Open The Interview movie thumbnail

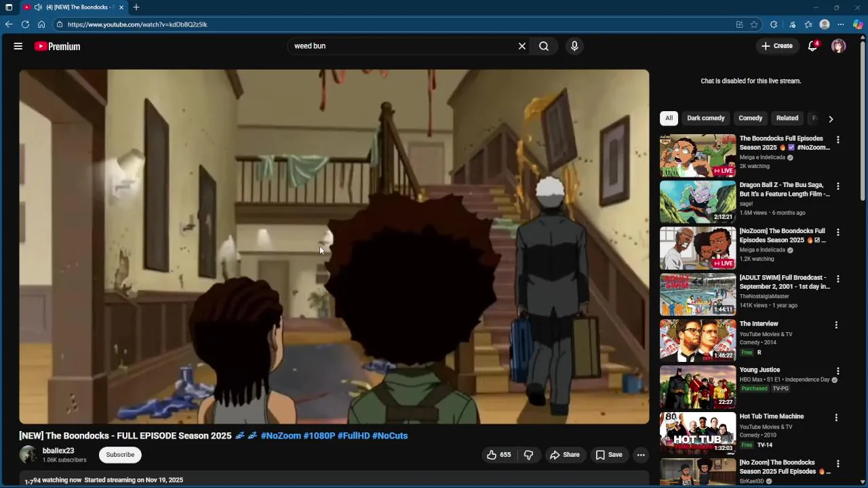698,340
